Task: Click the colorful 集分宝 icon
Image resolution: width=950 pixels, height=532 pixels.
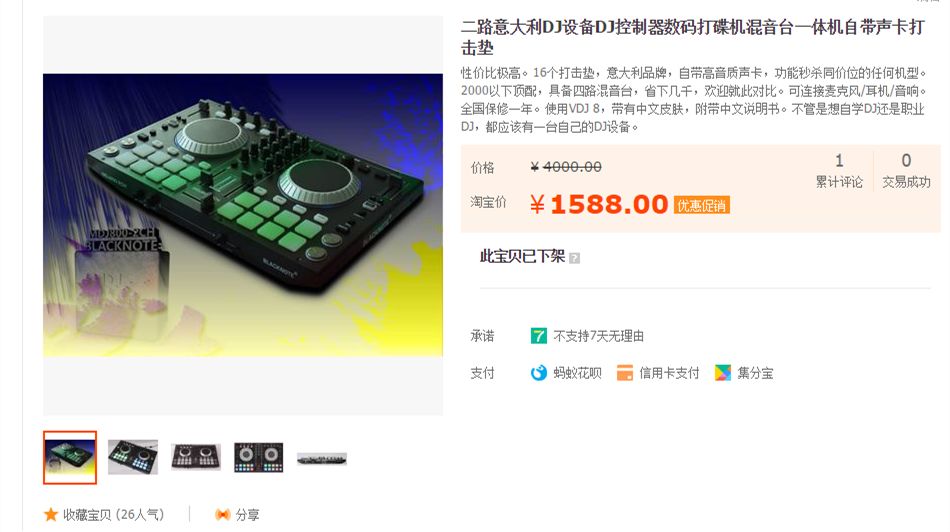Action: coord(723,373)
